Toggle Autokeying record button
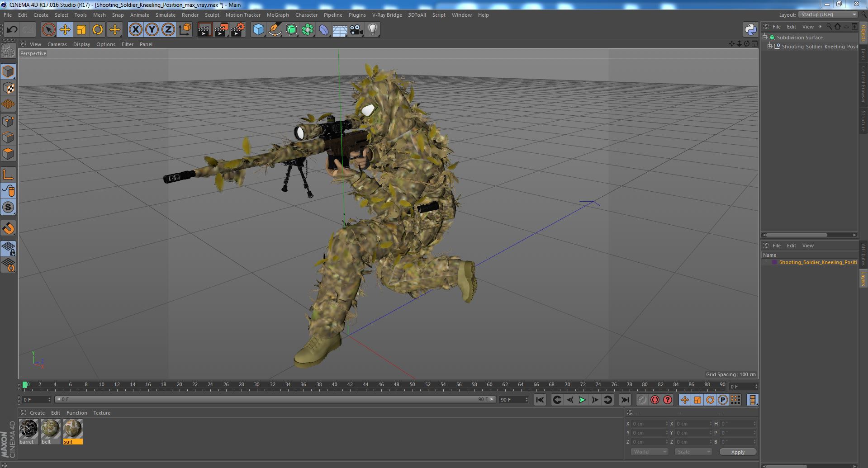 click(655, 400)
